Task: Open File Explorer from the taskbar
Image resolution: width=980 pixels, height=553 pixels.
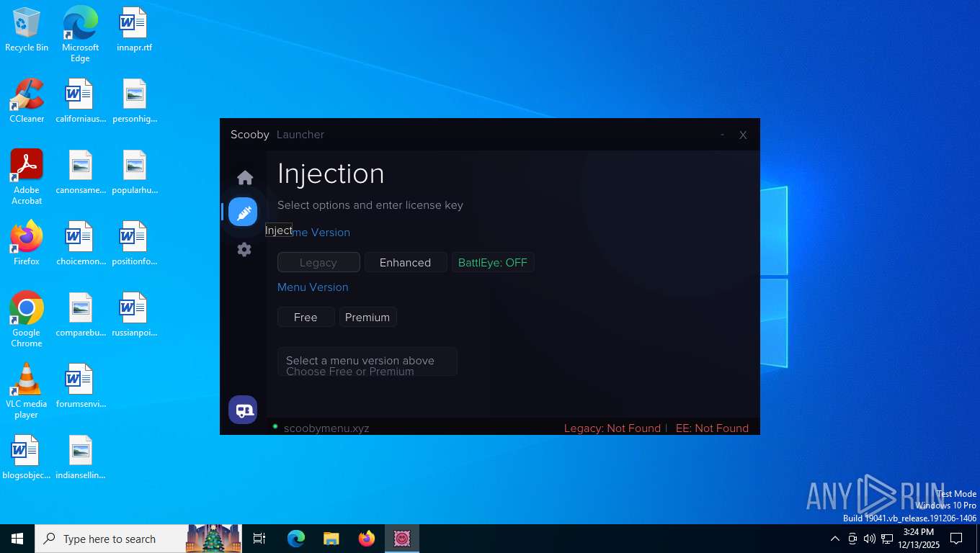Action: [331, 539]
